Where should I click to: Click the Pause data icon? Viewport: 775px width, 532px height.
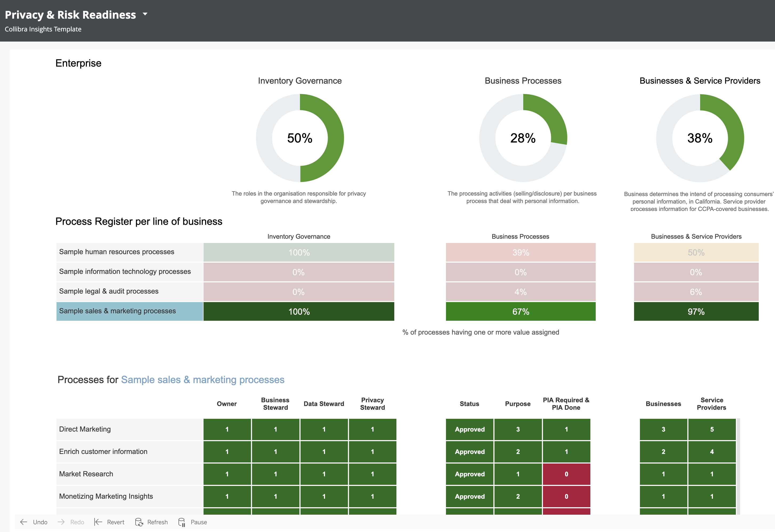click(181, 522)
